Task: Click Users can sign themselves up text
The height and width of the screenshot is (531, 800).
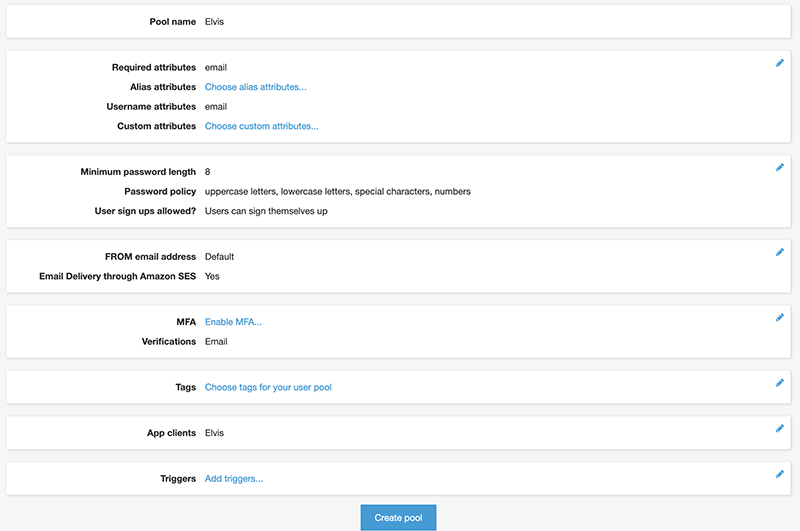Action: pos(266,211)
